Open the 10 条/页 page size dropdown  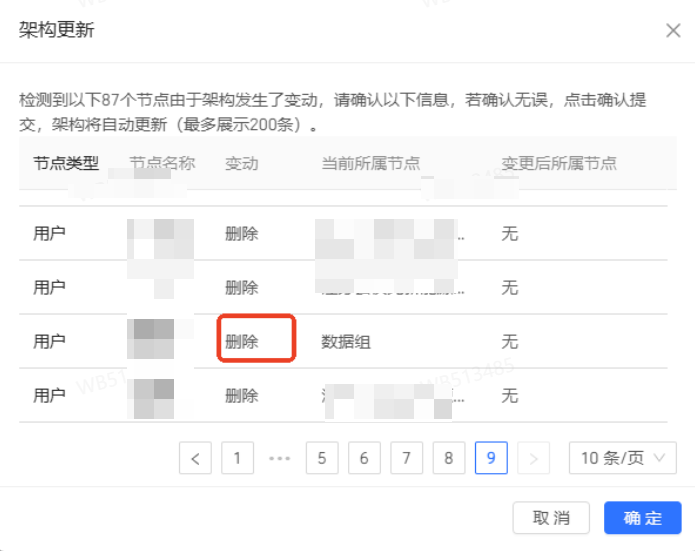coord(622,459)
